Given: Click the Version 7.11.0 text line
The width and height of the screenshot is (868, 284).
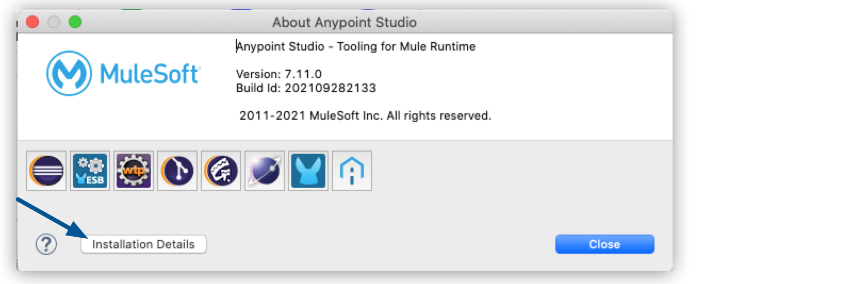Looking at the screenshot, I should coord(279,74).
